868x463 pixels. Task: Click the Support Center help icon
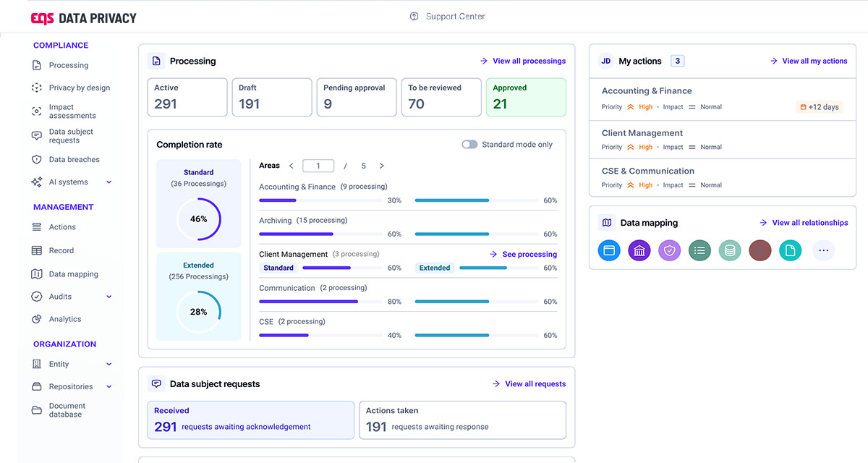[x=414, y=17]
